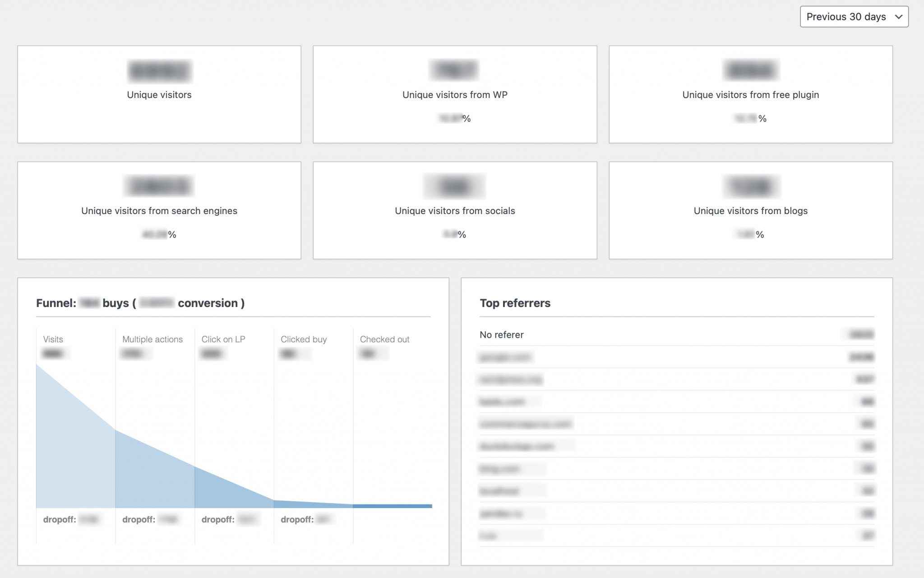Viewport: 924px width, 578px height.
Task: Select Unique visitors from blogs card
Action: point(750,210)
